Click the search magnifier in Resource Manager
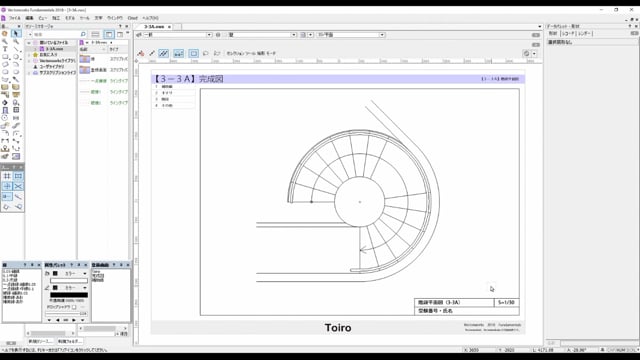This screenshot has width=640, height=360. pos(83,34)
